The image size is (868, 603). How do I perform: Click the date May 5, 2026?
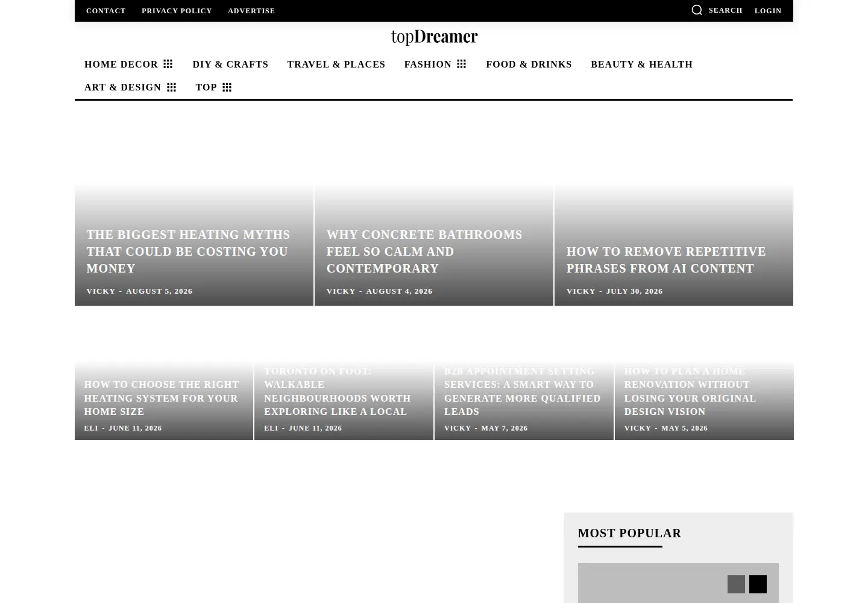[x=685, y=428]
